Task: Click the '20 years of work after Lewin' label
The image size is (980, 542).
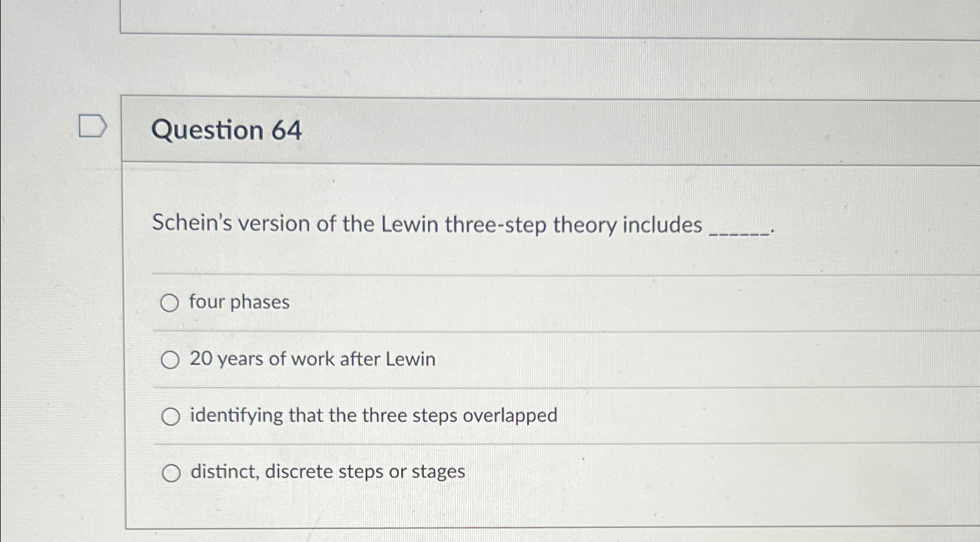Action: tap(313, 359)
